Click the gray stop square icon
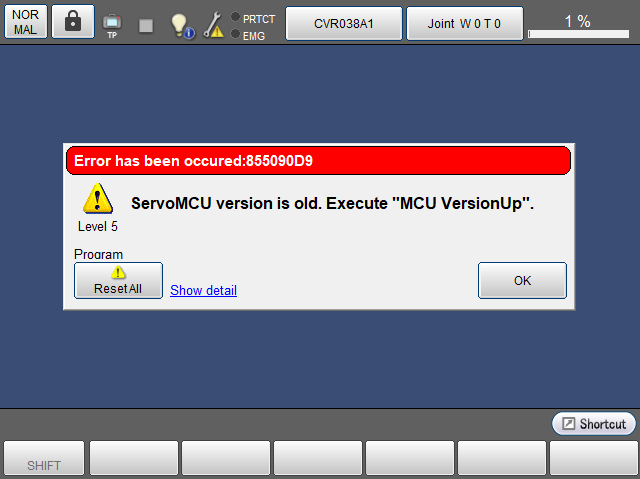 tap(146, 26)
